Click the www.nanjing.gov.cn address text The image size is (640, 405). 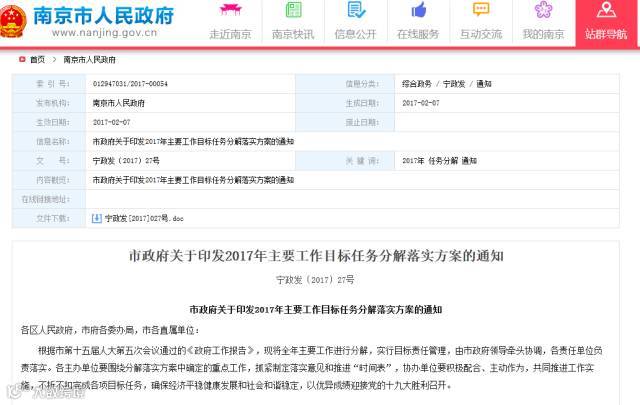104,32
